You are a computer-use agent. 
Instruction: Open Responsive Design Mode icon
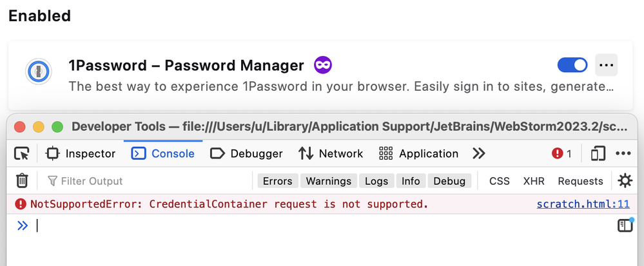[598, 153]
